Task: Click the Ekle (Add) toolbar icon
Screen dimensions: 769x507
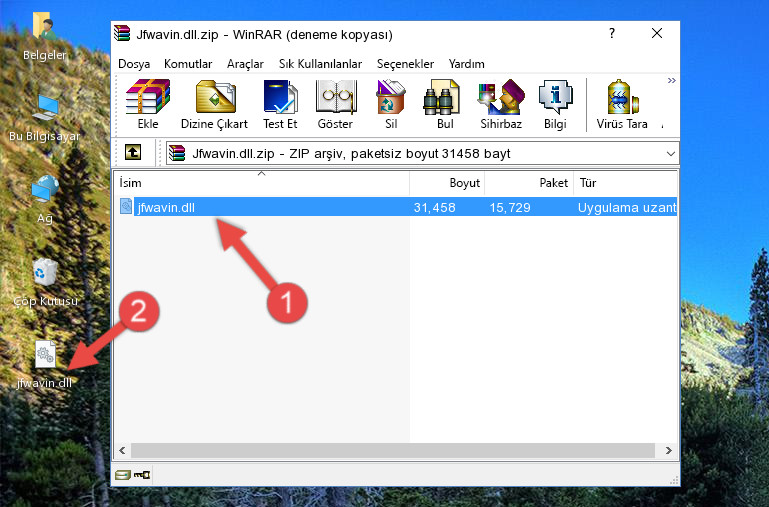Action: [148, 104]
